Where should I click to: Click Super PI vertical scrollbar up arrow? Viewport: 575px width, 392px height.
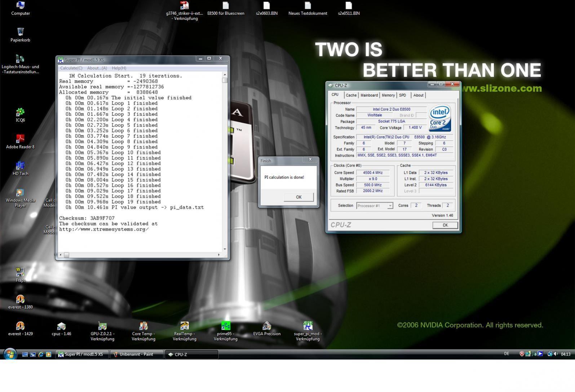[225, 74]
